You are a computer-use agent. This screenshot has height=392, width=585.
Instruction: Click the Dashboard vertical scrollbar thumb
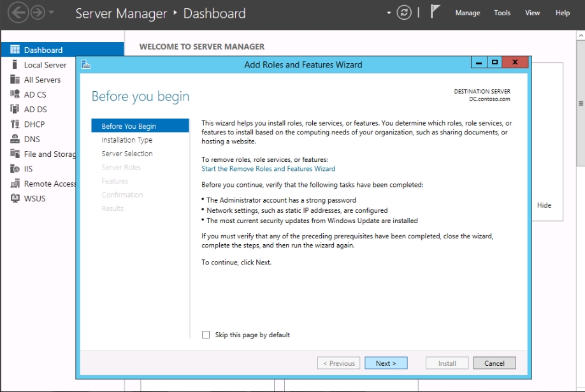(581, 103)
